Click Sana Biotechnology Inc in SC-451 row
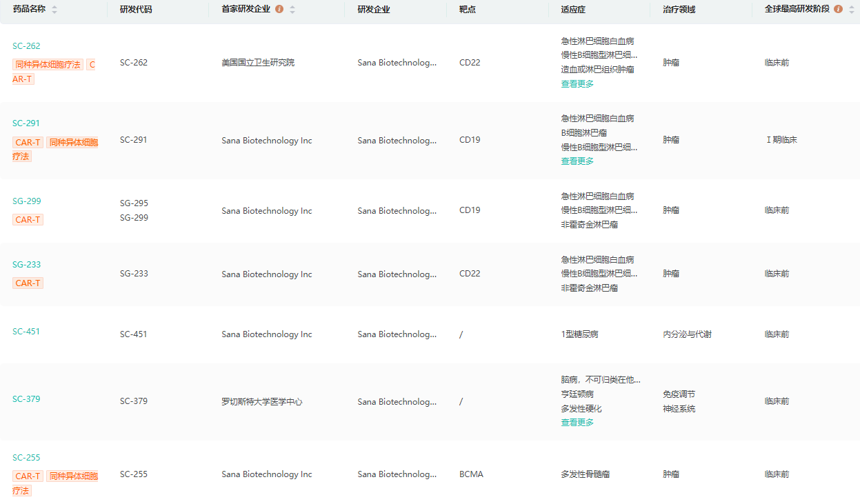This screenshot has height=504, width=860. click(267, 334)
